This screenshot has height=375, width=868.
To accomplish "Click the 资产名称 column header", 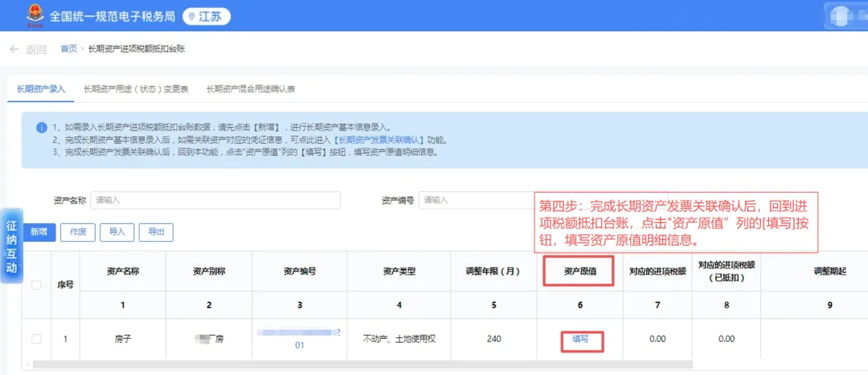I will coord(122,271).
